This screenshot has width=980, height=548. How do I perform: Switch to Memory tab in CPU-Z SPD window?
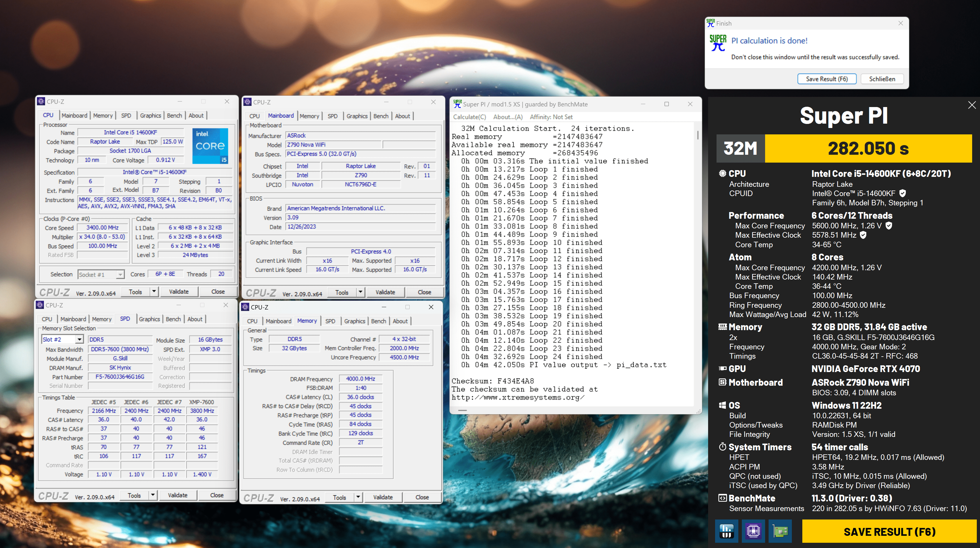pos(101,319)
